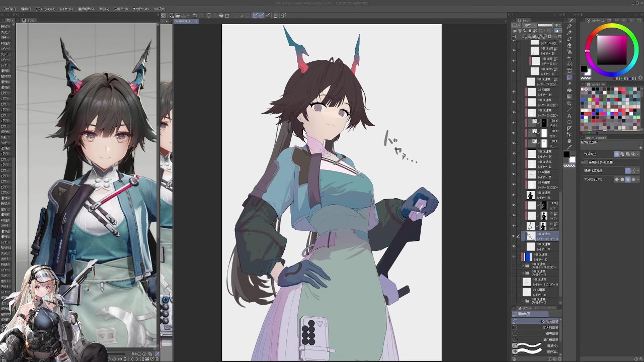
Task: Choose the second 作成方法 selection mode icon
Action: click(x=622, y=154)
